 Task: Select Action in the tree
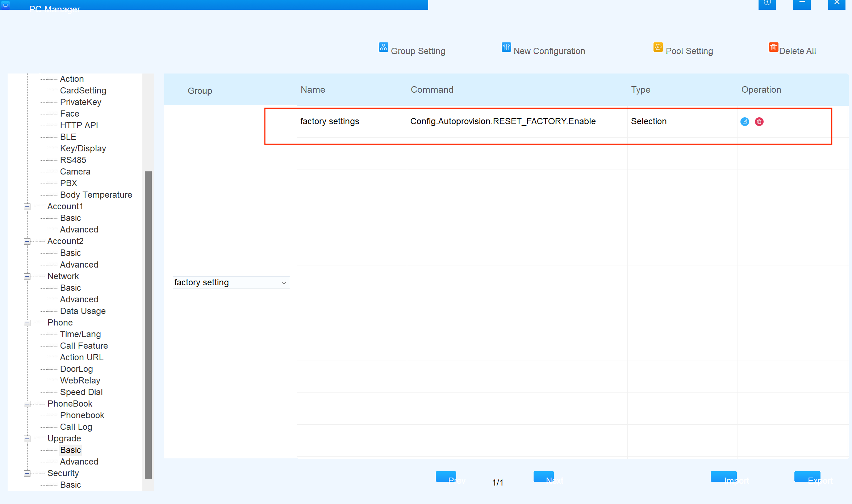pos(72,79)
